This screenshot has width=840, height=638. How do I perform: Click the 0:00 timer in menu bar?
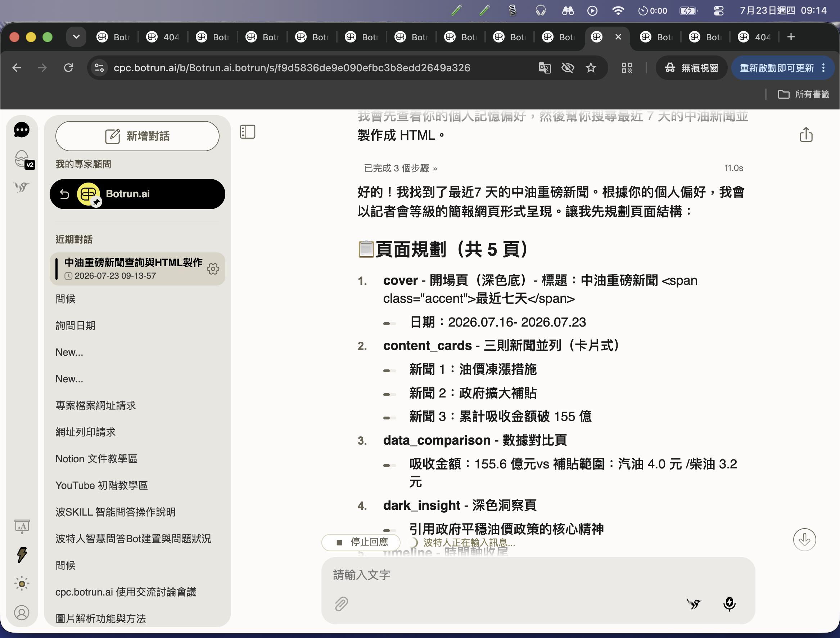click(x=652, y=11)
